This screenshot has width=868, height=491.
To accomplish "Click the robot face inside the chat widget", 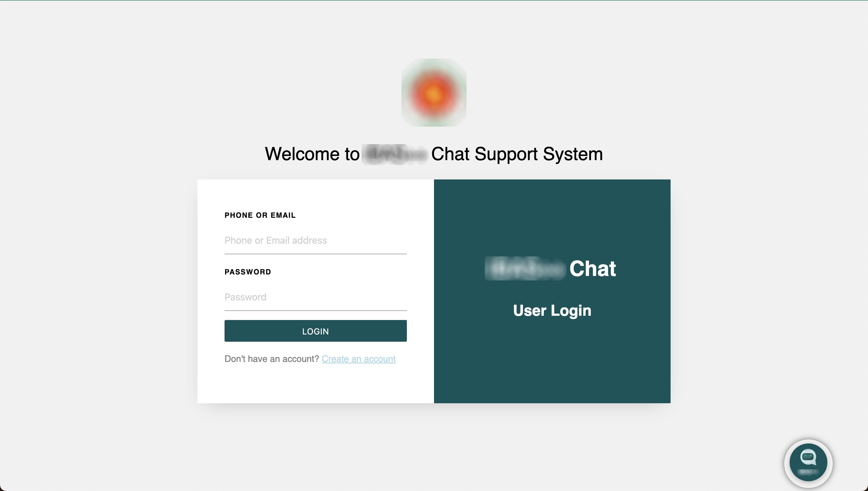I will tap(808, 457).
